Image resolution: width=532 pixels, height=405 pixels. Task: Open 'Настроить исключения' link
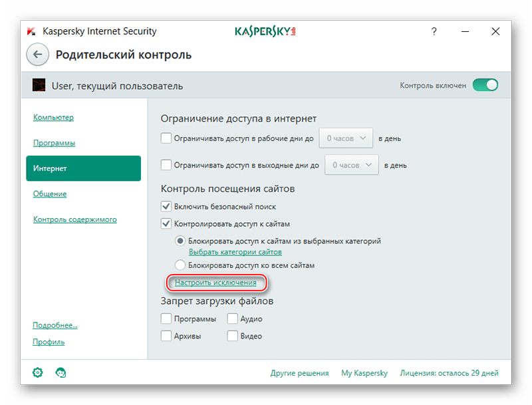click(x=215, y=283)
